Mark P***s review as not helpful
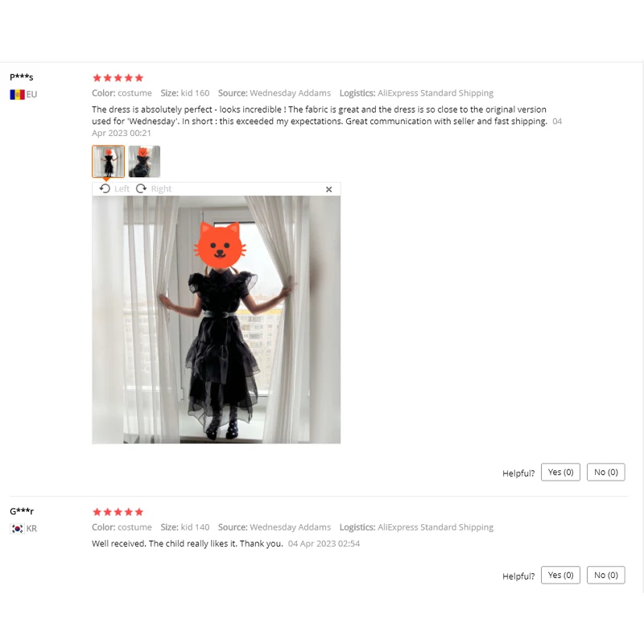 (606, 473)
